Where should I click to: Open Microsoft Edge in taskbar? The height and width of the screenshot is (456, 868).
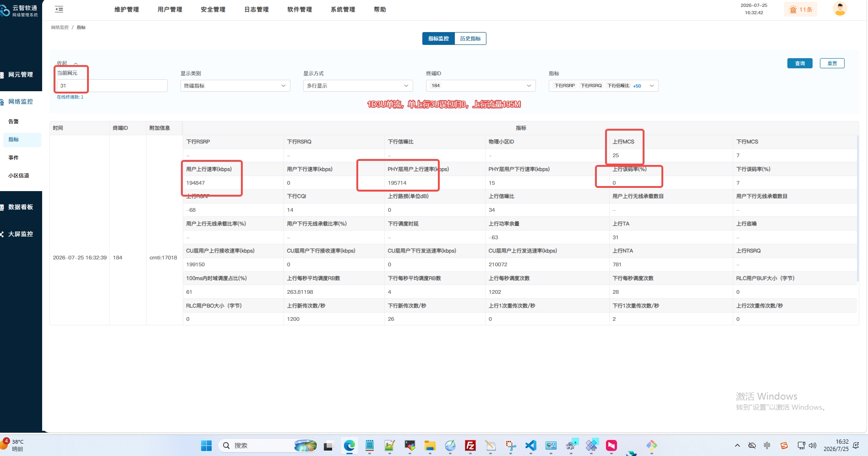tap(349, 445)
